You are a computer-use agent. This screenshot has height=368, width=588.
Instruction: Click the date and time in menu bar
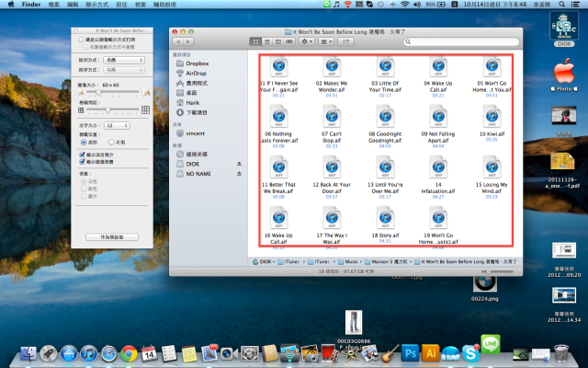495,5
